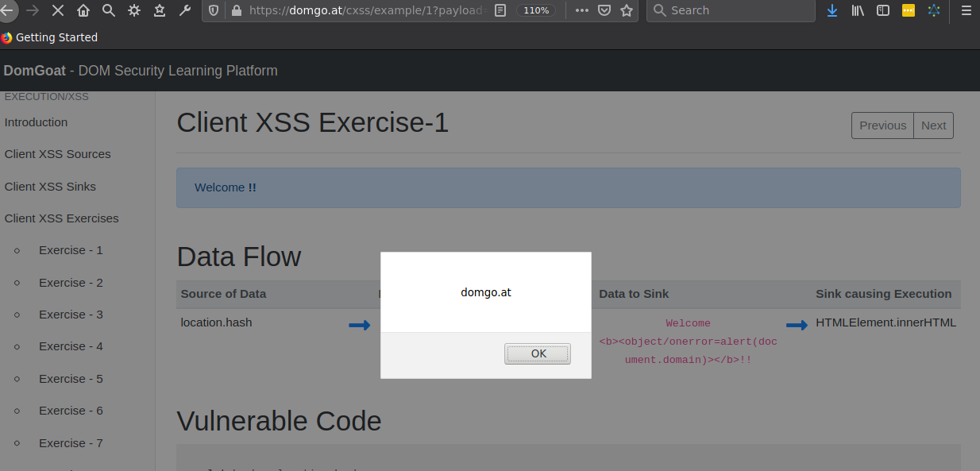Toggle reader view in the address bar
980x471 pixels.
point(500,10)
